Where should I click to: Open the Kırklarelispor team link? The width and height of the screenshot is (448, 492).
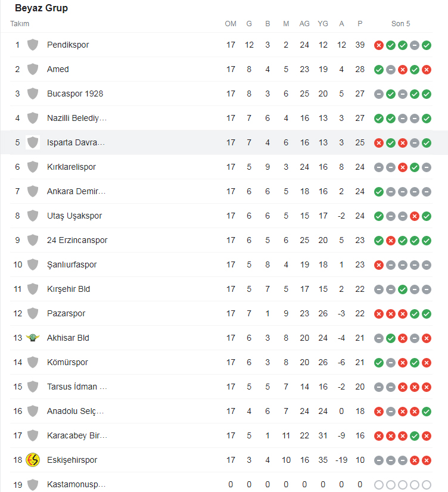coord(71,167)
